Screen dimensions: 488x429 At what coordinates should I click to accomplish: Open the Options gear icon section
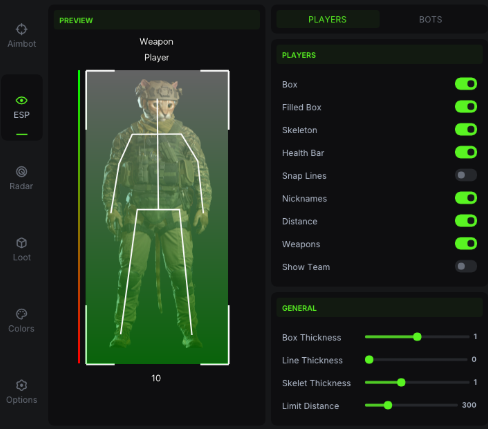(x=22, y=385)
